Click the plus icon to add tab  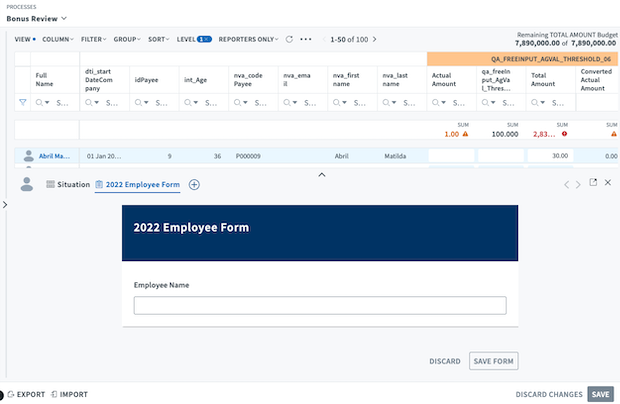[194, 184]
